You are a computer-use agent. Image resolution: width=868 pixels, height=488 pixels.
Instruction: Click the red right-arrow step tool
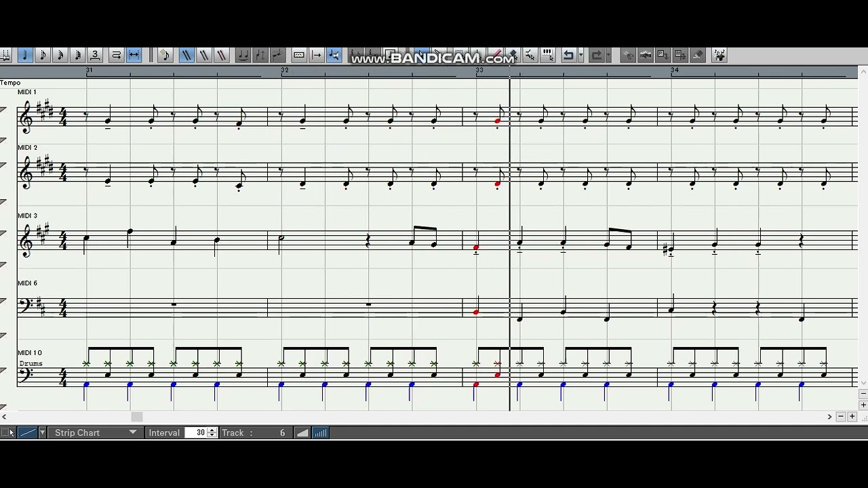click(x=316, y=55)
